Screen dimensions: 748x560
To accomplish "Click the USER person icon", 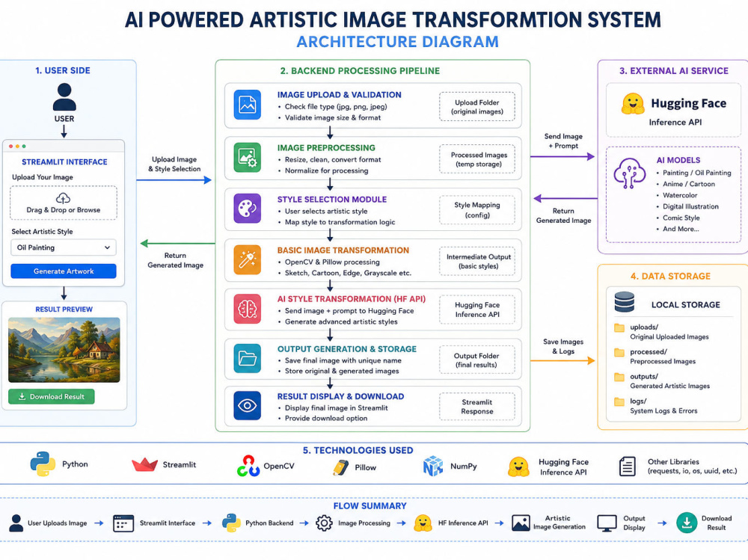I will [64, 97].
